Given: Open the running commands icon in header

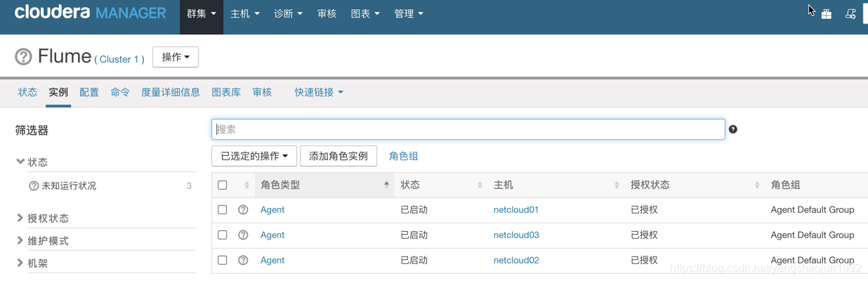Looking at the screenshot, I should (850, 14).
